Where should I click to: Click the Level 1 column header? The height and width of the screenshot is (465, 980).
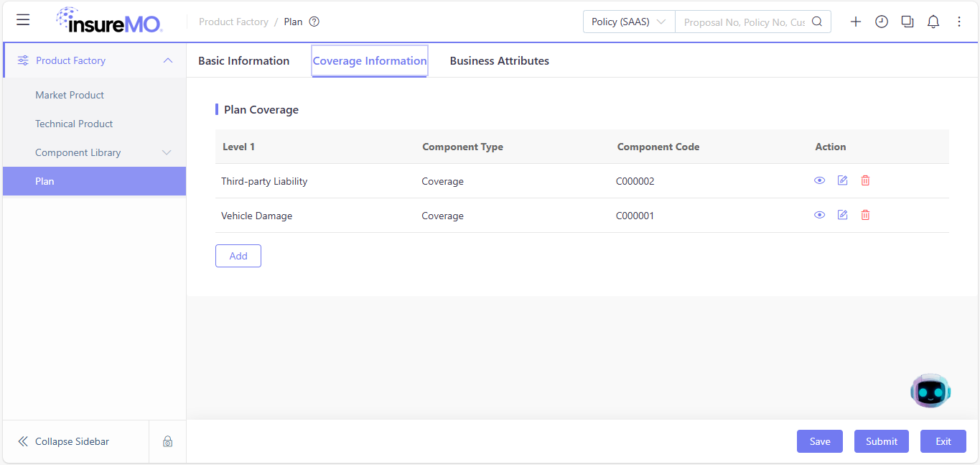[238, 147]
